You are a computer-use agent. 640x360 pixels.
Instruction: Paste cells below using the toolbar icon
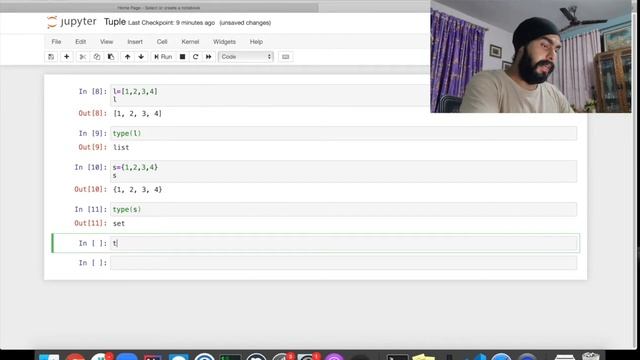111,57
